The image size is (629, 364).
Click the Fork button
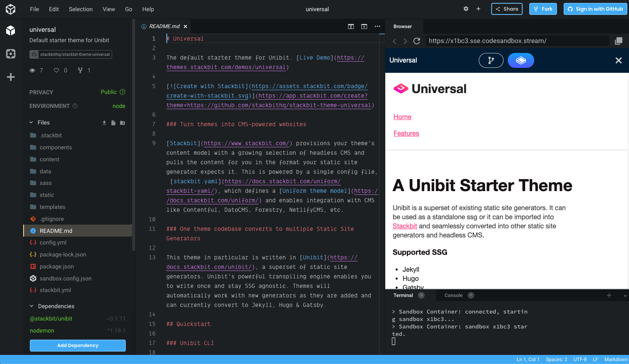543,9
